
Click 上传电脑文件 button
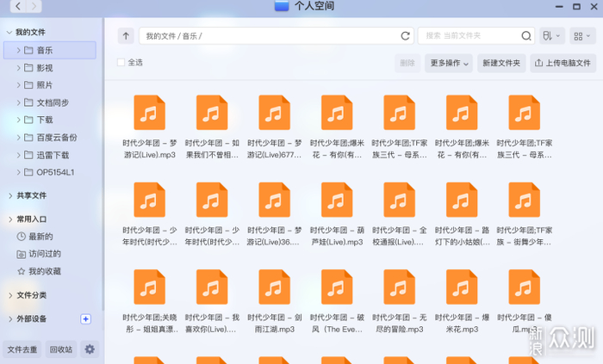tap(563, 63)
